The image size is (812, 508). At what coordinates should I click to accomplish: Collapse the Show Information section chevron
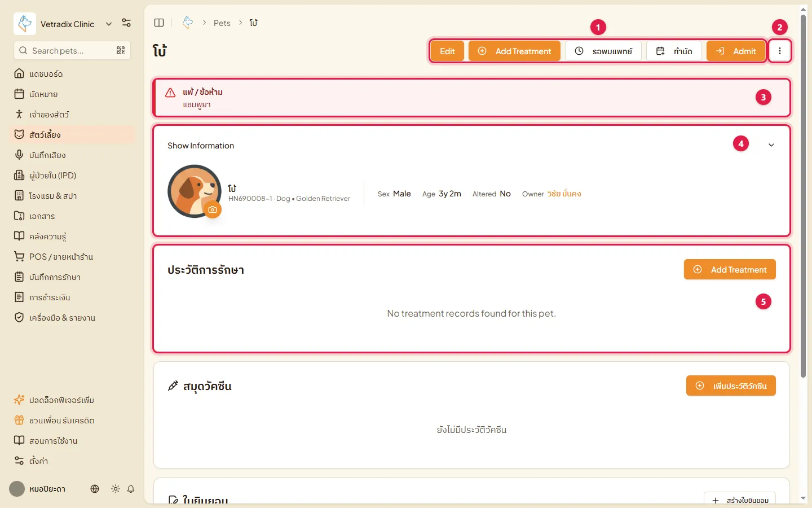click(x=771, y=145)
